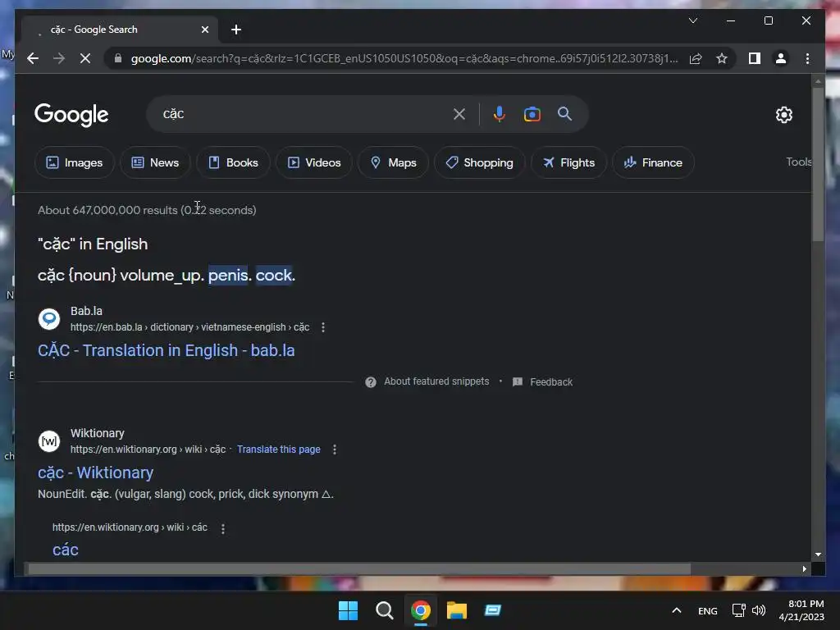This screenshot has height=630, width=840.
Task: Open Chrome side panel icon
Action: (755, 58)
